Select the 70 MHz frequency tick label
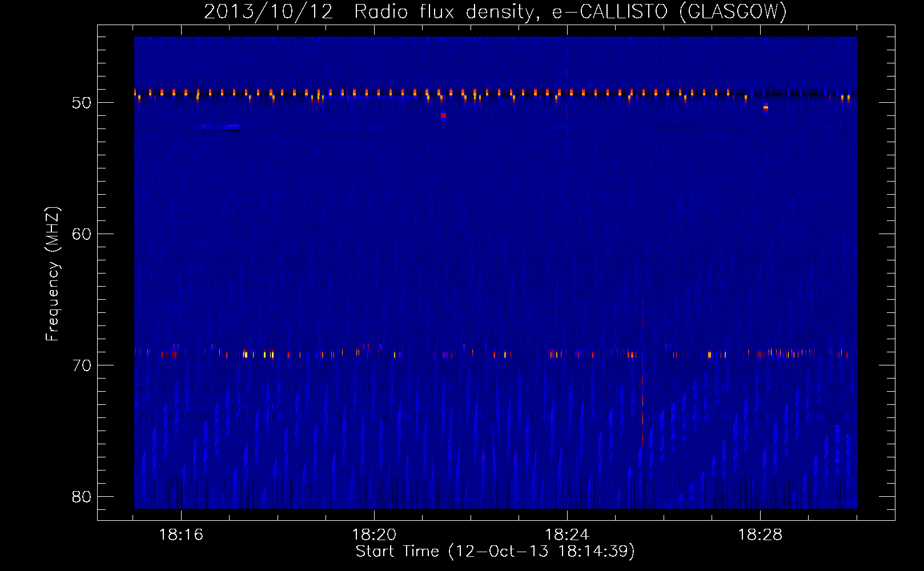The width and height of the screenshot is (924, 571). (x=82, y=365)
